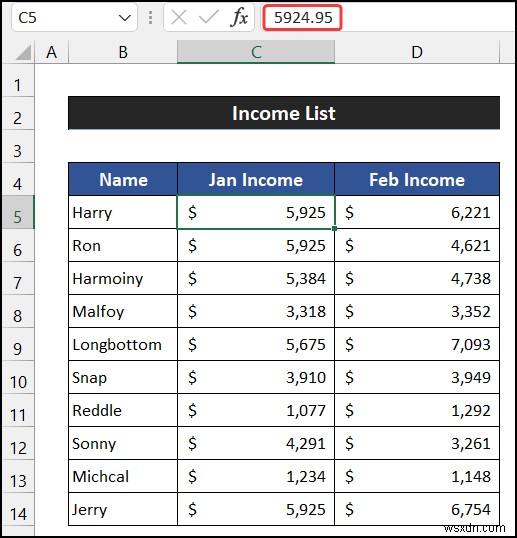Viewport: 517px width, 538px height.
Task: Select the Jan Income header cell
Action: (x=256, y=179)
